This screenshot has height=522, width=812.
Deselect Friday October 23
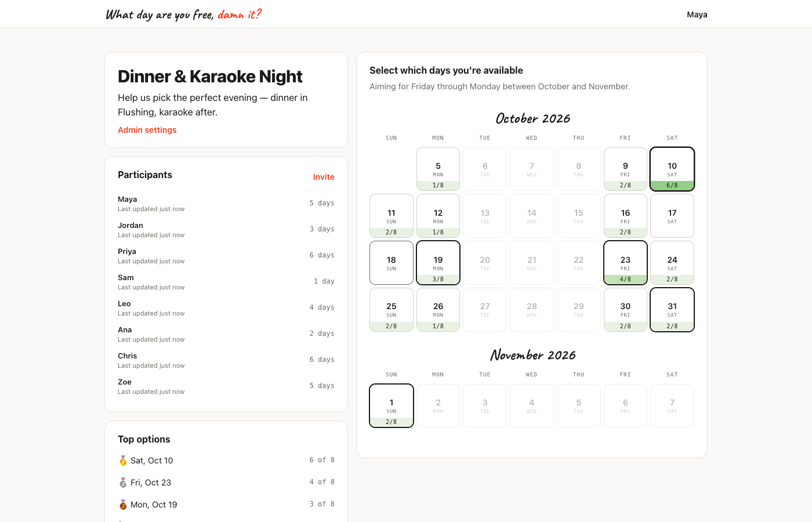click(625, 263)
